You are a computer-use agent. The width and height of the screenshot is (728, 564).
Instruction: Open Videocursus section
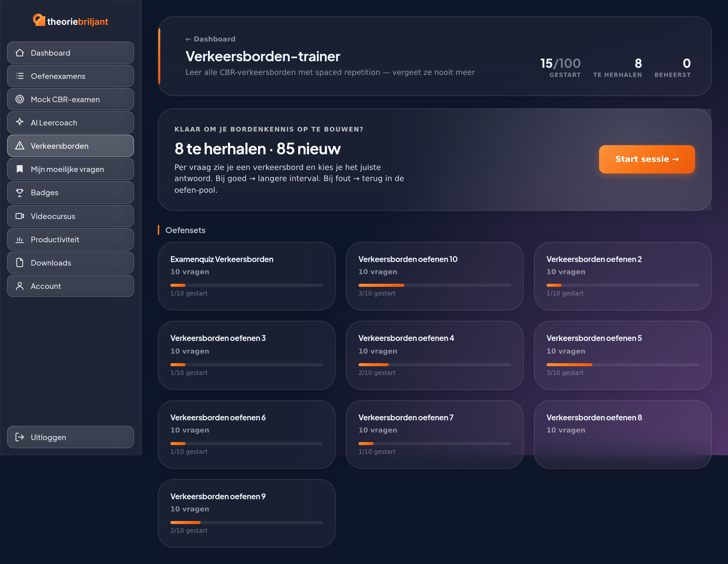(70, 216)
